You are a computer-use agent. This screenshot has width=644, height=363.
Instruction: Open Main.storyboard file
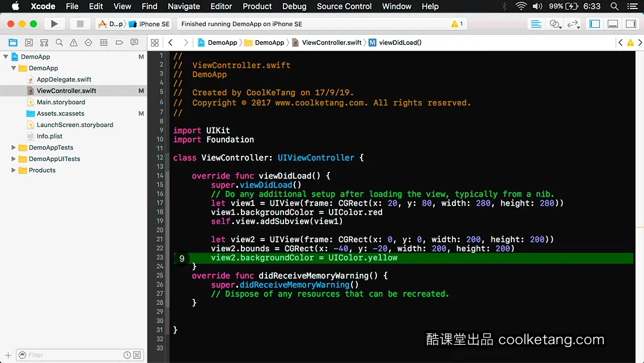click(x=61, y=102)
